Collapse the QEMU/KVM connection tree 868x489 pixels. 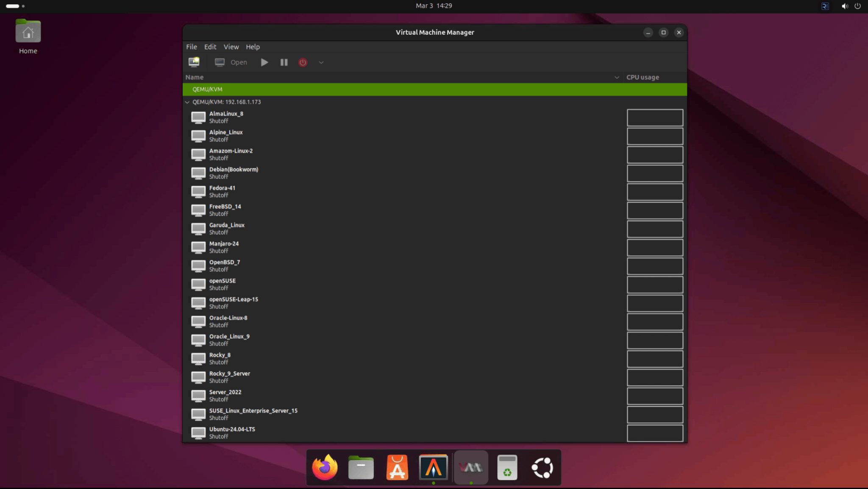(x=187, y=102)
